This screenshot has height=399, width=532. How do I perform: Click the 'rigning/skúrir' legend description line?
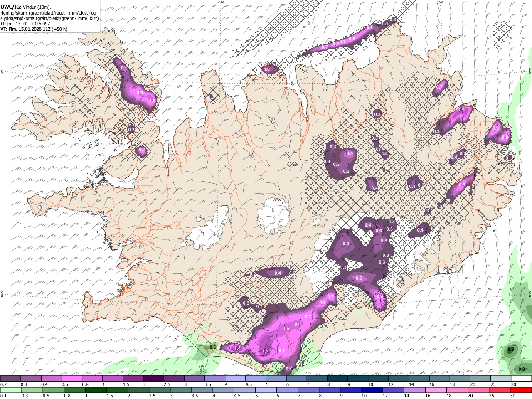pyautogui.click(x=49, y=13)
